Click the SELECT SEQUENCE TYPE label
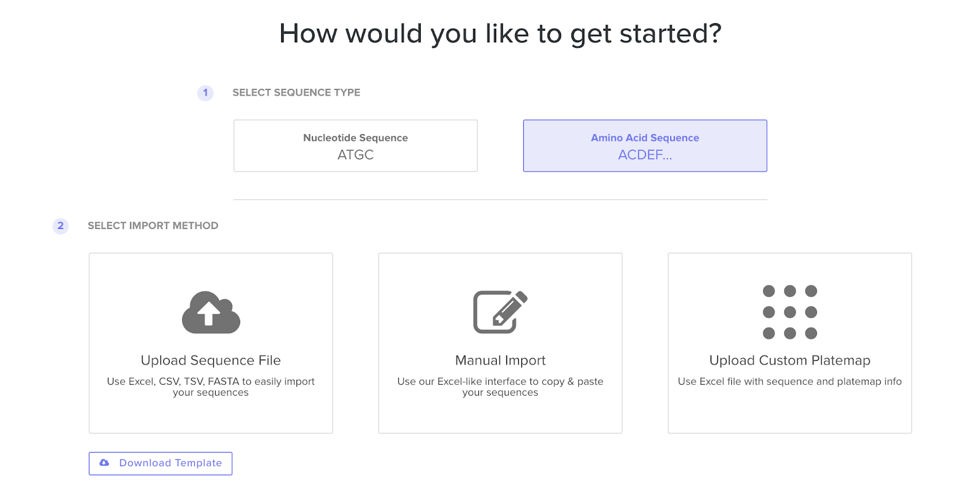980x498 pixels. 296,92
